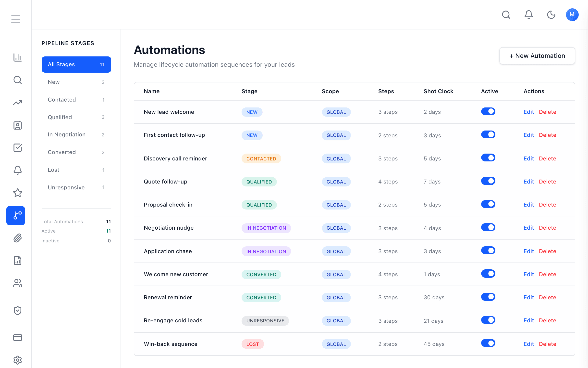Image resolution: width=588 pixels, height=368 pixels.
Task: Open the hamburger menu
Action: 16,19
